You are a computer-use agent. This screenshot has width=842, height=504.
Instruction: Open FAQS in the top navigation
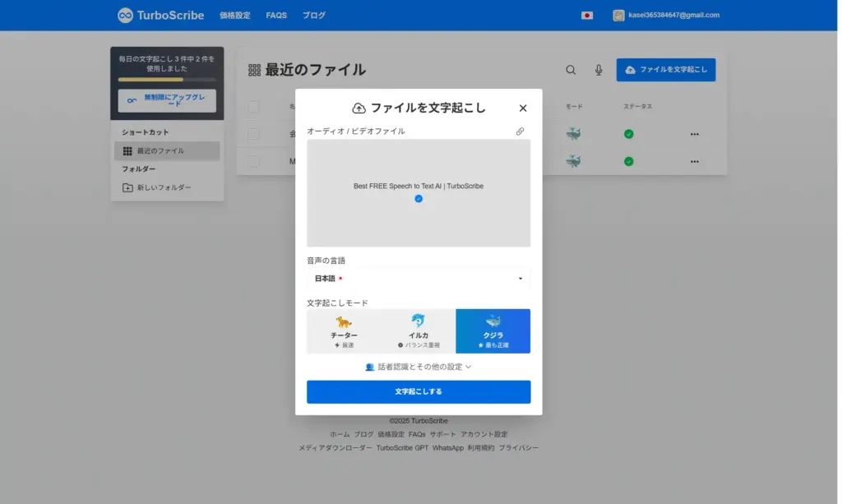pyautogui.click(x=276, y=16)
